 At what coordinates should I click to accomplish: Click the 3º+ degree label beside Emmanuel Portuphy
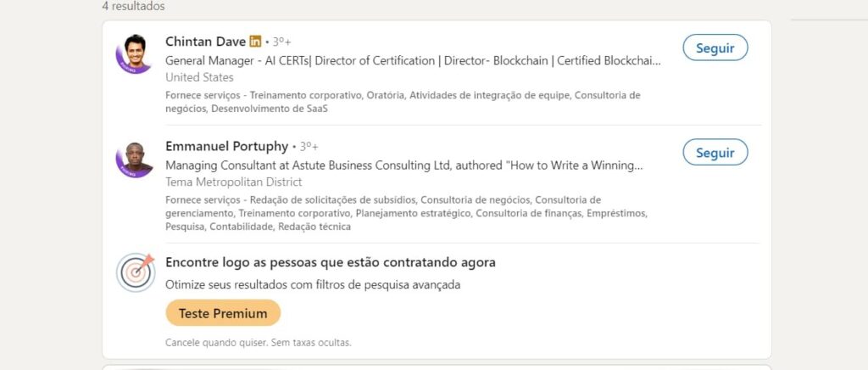309,147
